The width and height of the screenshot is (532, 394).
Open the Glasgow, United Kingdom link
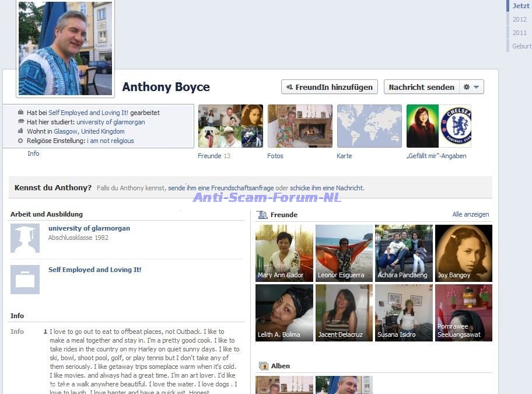tap(89, 131)
